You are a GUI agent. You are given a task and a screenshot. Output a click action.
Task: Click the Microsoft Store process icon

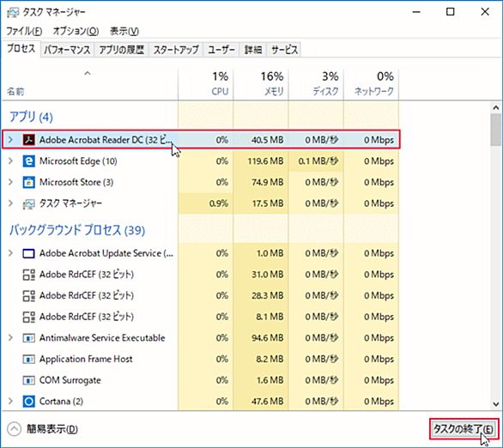coord(28,182)
